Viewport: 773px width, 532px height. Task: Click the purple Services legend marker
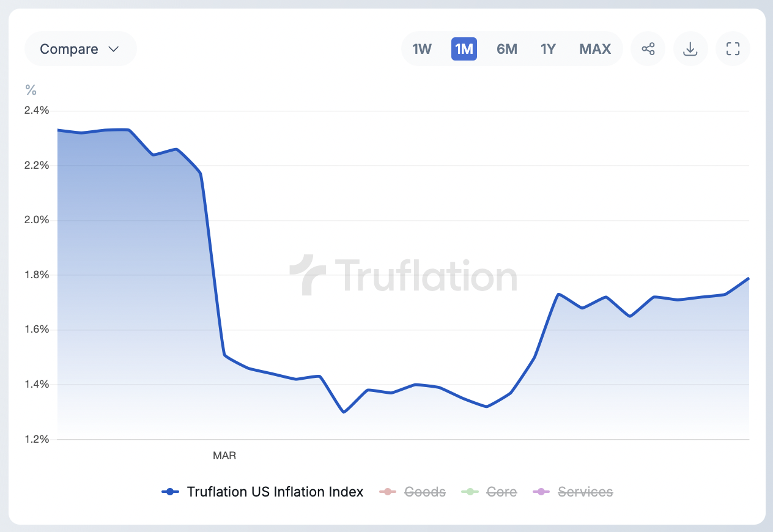point(542,492)
